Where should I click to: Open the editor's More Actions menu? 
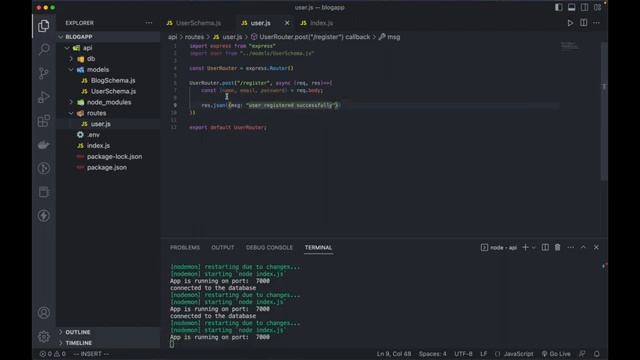click(x=596, y=23)
